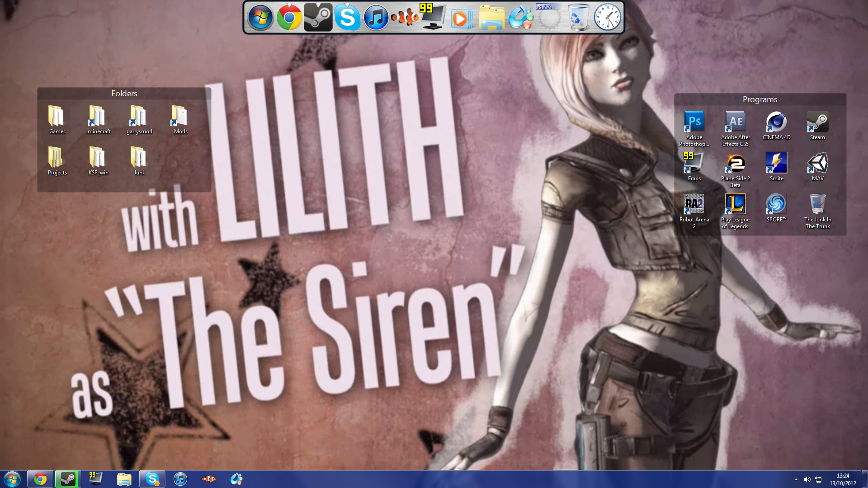
Task: Open Fraps from the Programs fence
Action: click(694, 167)
